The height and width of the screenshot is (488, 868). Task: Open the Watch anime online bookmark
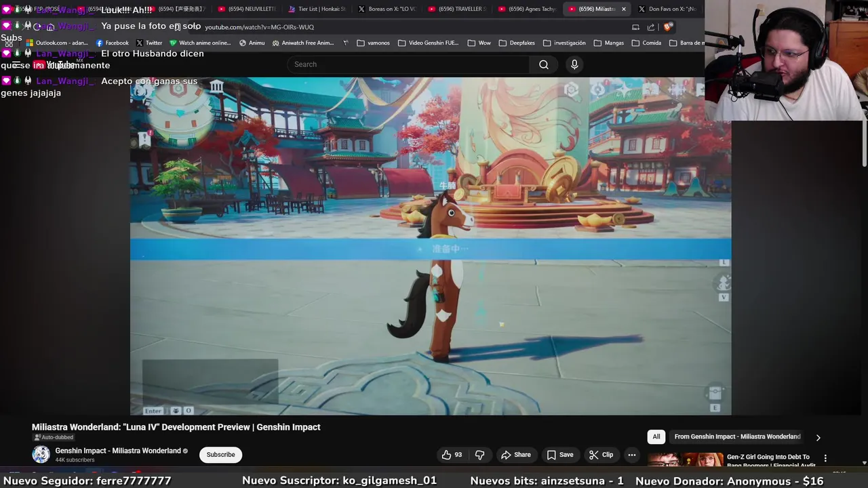click(201, 43)
